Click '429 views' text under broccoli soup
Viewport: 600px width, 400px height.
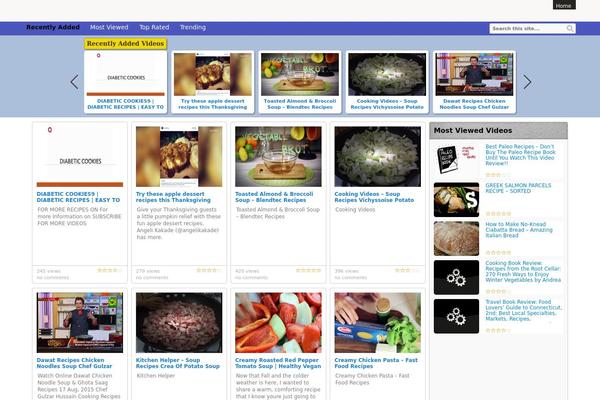247,271
